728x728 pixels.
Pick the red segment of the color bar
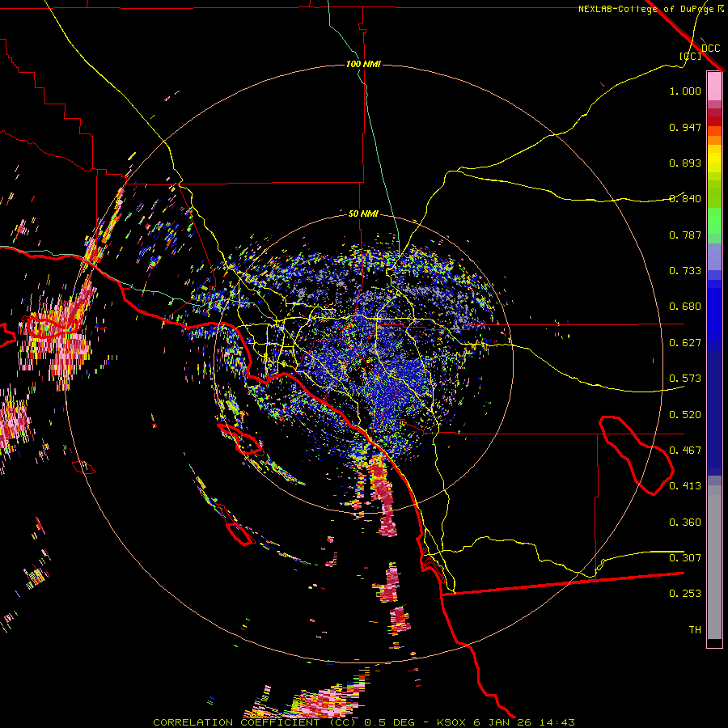714,121
